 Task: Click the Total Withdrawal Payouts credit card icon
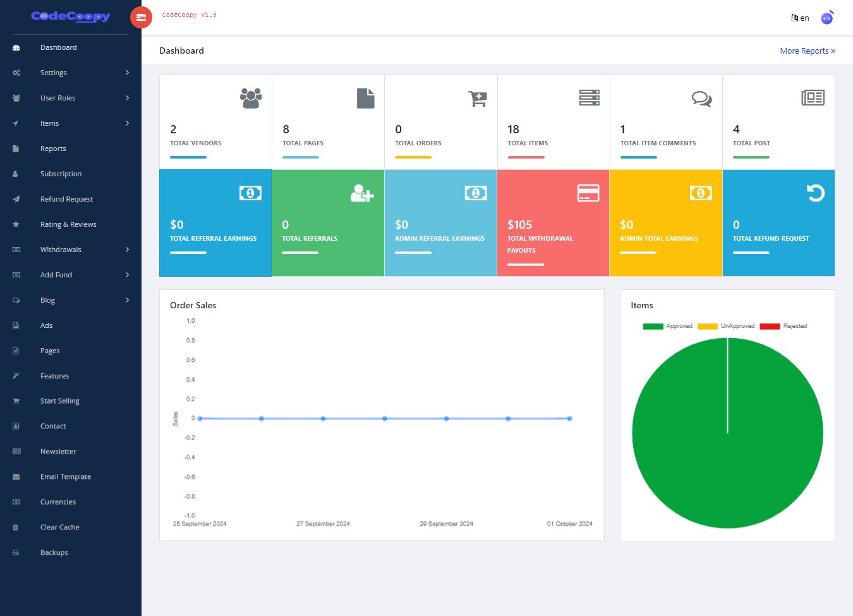point(588,193)
